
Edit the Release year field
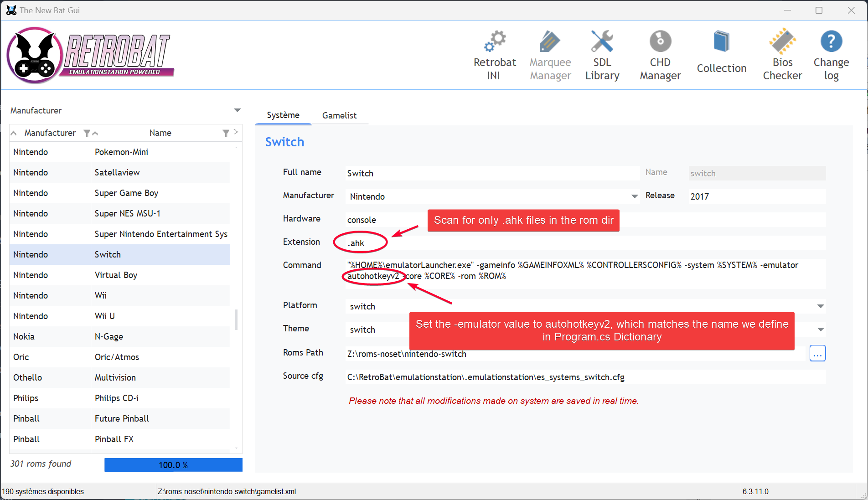[x=757, y=196]
